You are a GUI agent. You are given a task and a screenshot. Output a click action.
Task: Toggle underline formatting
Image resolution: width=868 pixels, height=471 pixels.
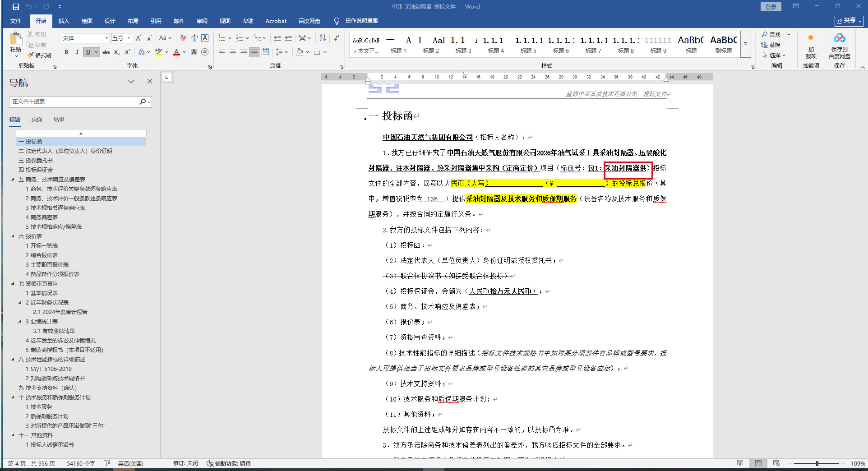point(88,52)
